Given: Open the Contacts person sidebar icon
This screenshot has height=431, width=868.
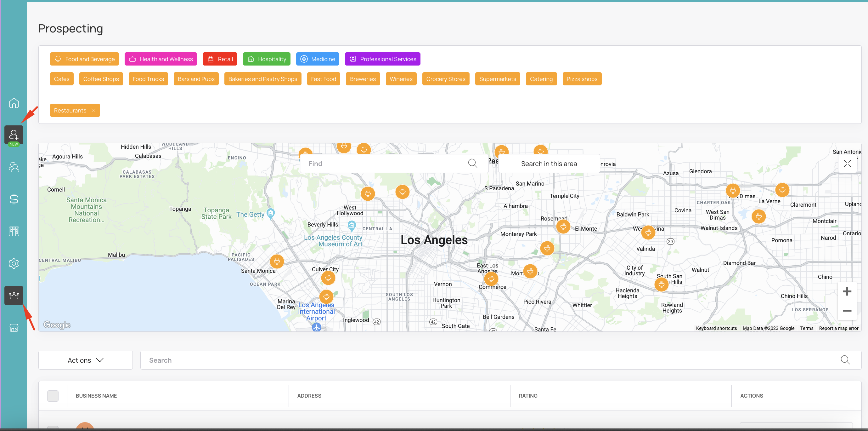Looking at the screenshot, I should (x=14, y=167).
